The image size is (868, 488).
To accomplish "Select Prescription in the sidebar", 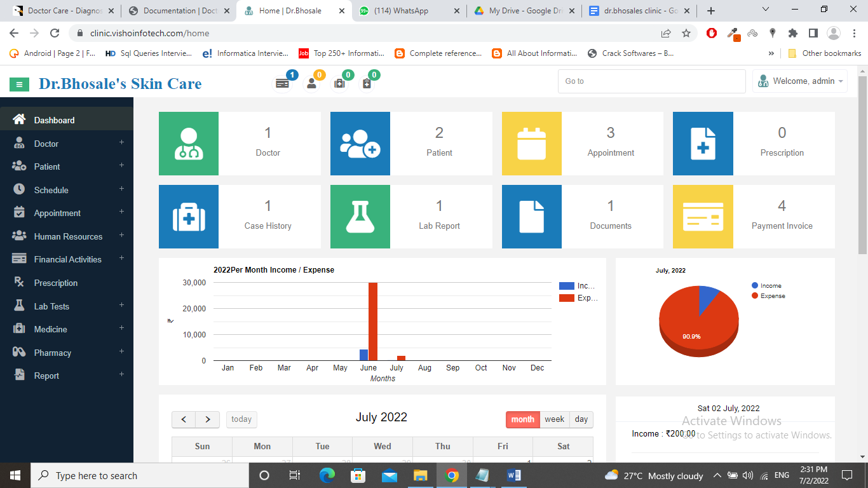I will pyautogui.click(x=56, y=283).
